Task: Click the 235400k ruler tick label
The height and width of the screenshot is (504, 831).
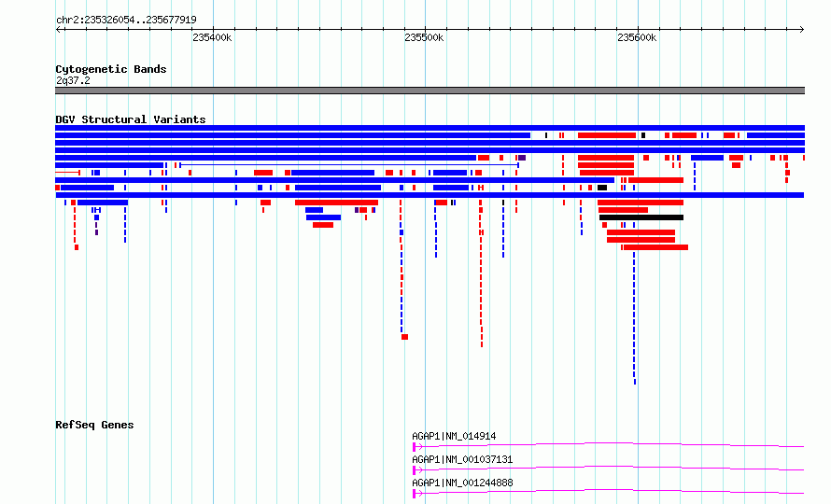Action: 212,37
